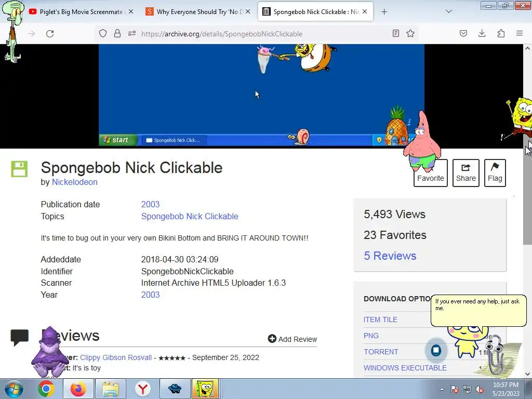The height and width of the screenshot is (399, 532).
Task: Click the Share button
Action: pyautogui.click(x=466, y=173)
